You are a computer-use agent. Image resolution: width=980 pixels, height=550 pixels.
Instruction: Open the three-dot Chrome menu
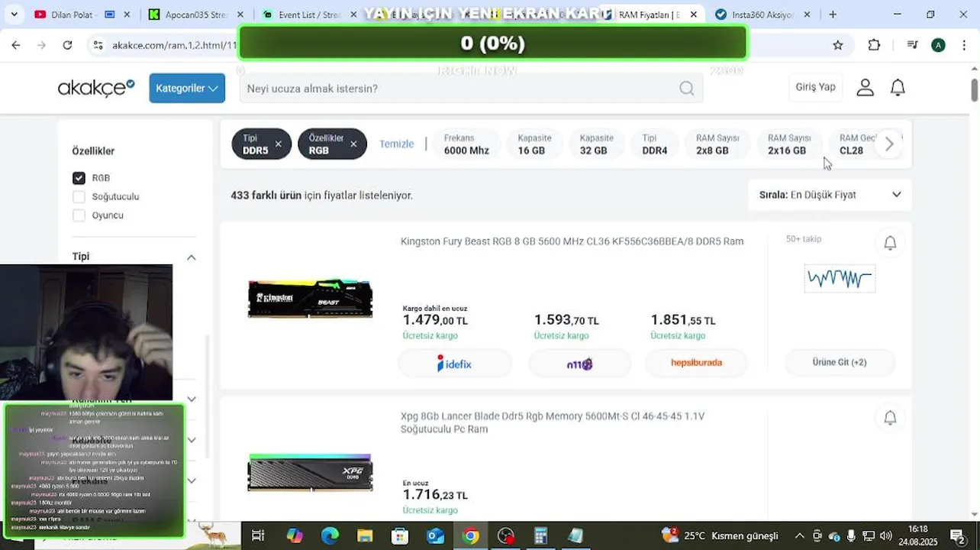click(x=964, y=45)
